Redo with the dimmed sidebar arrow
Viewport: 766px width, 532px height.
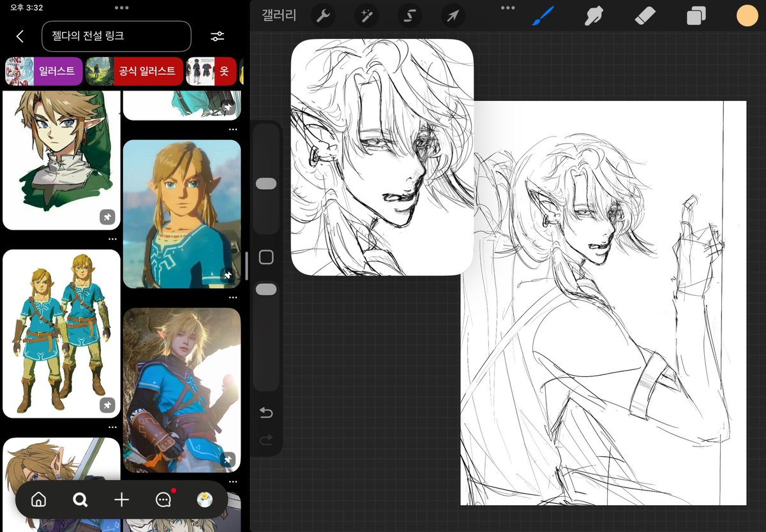click(x=266, y=440)
